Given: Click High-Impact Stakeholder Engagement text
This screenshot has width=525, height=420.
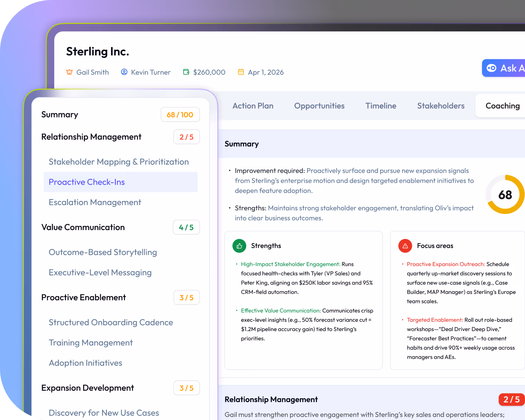Looking at the screenshot, I should pos(291,264).
